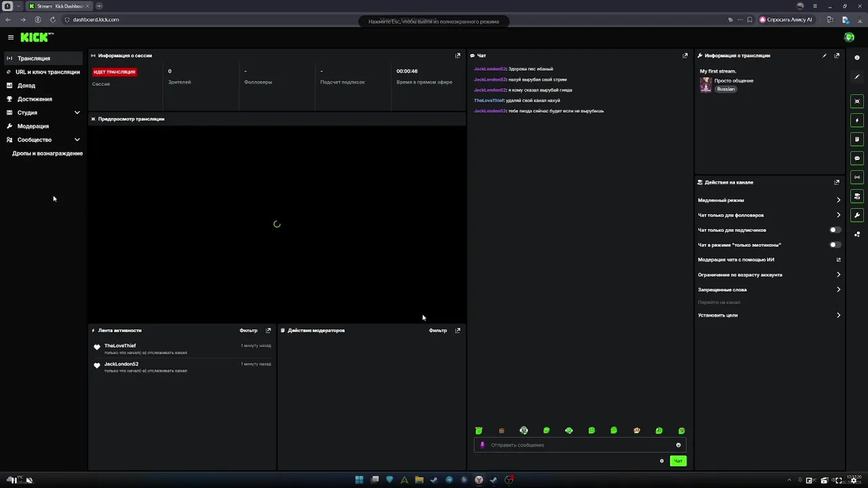Open Запрещенные слова settings

pyautogui.click(x=769, y=289)
